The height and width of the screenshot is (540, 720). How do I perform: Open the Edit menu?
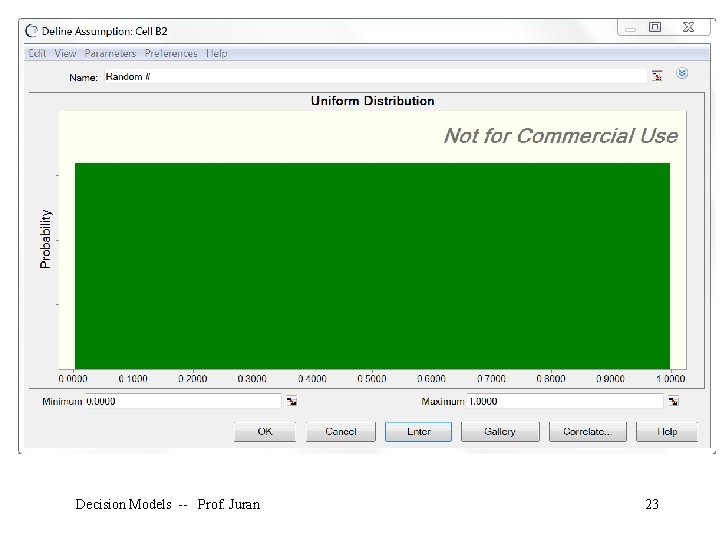(37, 53)
